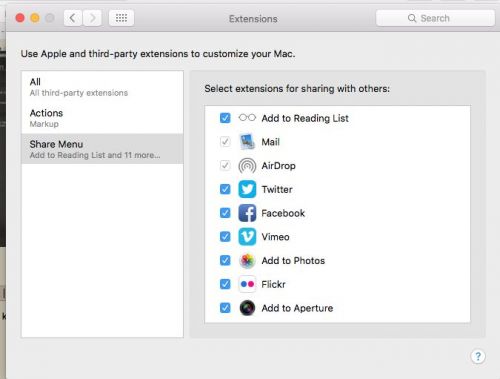Click the Add to Photos flower icon
The width and height of the screenshot is (500, 379).
(247, 260)
